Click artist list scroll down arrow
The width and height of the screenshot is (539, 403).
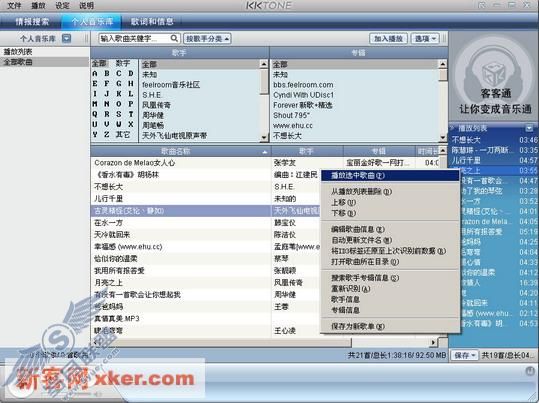click(x=264, y=138)
